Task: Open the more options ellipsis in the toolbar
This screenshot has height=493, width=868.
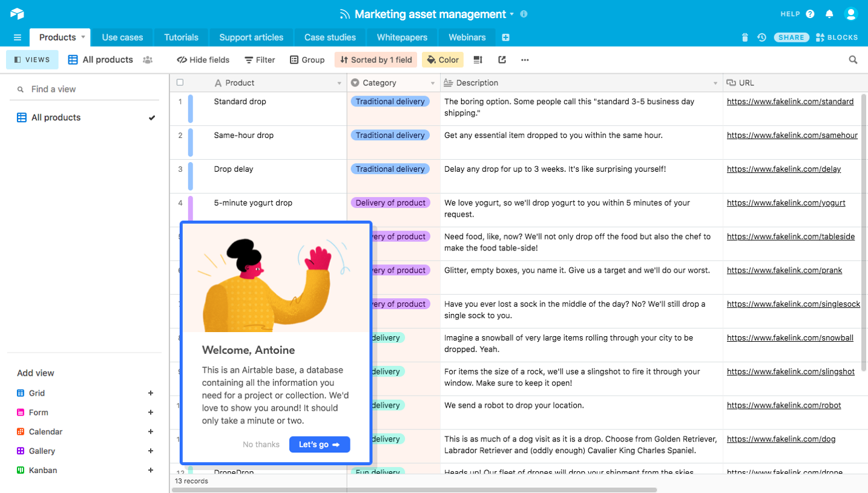Action: (x=525, y=60)
